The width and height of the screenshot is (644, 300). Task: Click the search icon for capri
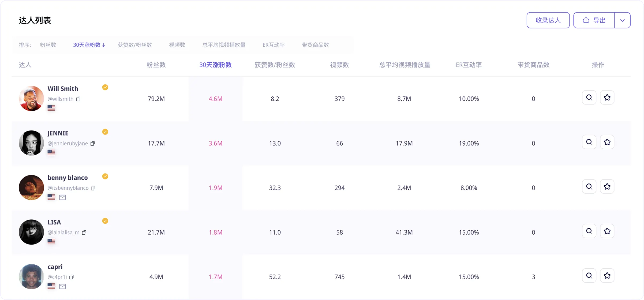tap(589, 275)
